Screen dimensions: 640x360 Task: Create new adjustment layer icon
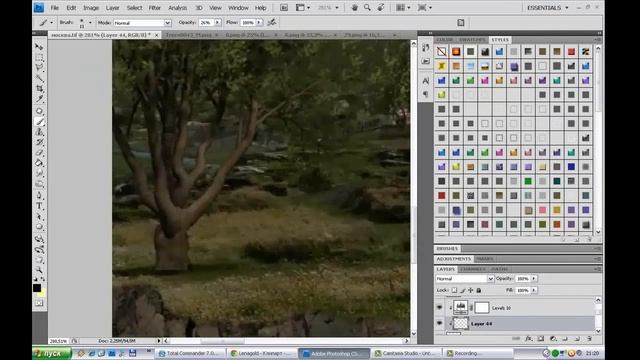[553, 338]
